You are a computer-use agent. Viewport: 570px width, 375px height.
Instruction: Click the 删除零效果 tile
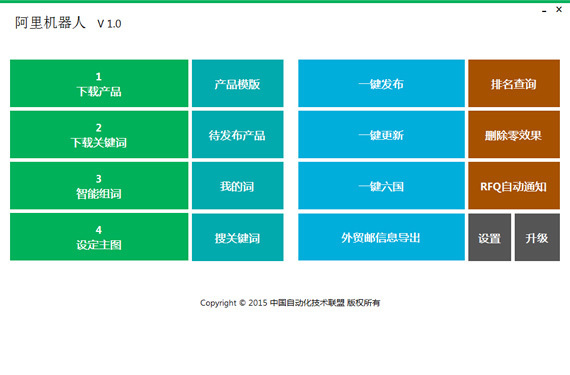[x=514, y=134]
